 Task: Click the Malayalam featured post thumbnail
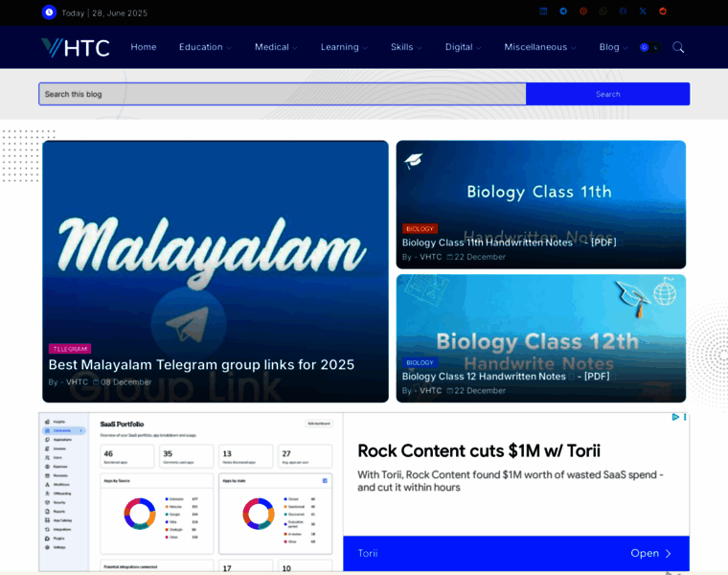tap(216, 272)
